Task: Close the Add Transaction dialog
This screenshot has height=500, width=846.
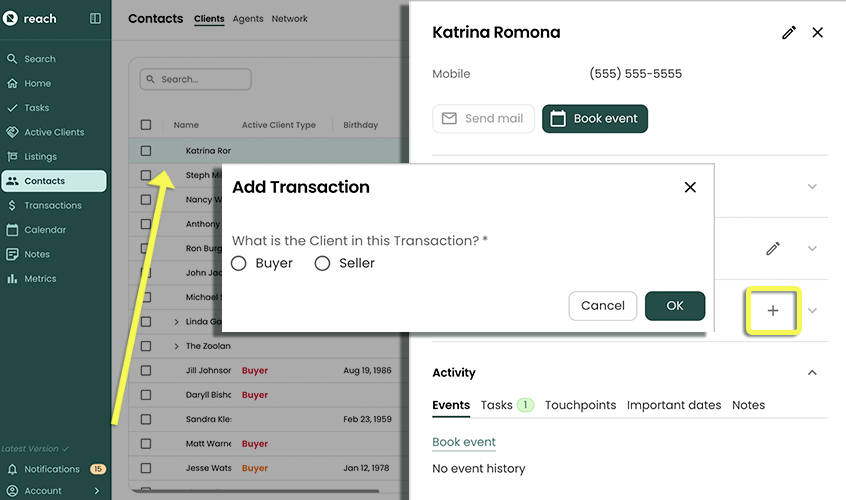Action: [689, 187]
